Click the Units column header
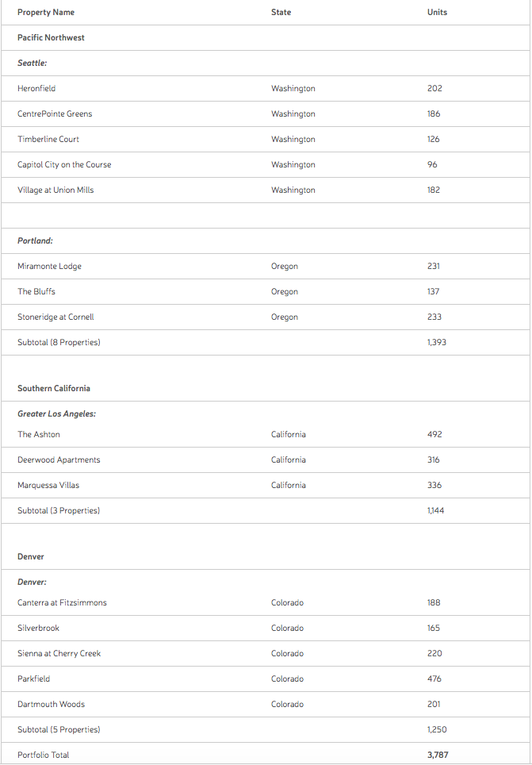Viewport: 532px width, 765px height. 437,13
